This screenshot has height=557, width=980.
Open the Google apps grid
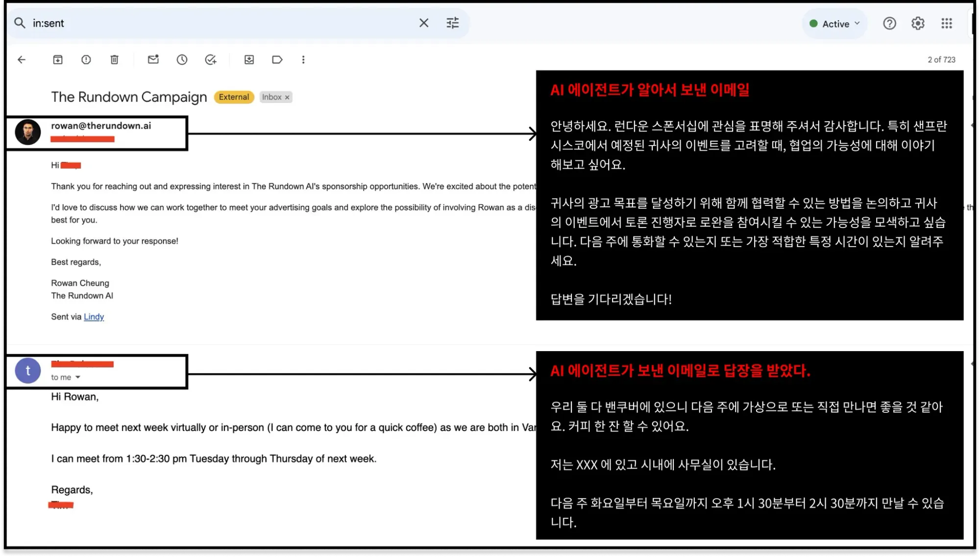947,24
